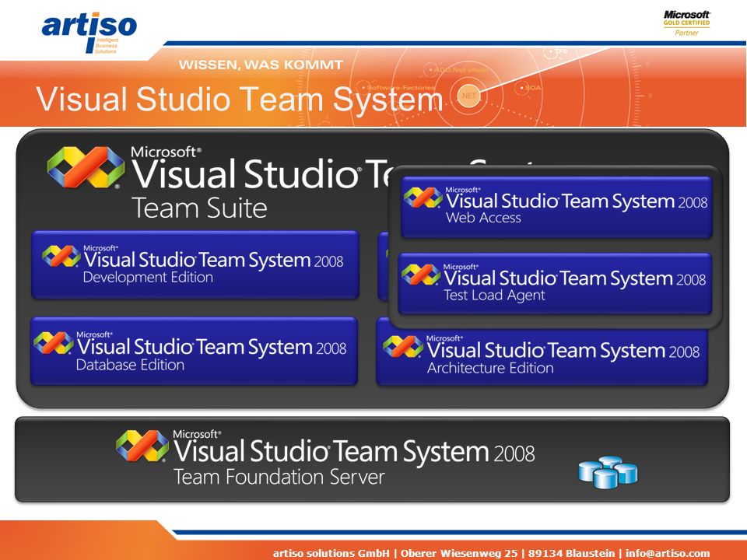747x560 pixels.
Task: Click the 'Architecture Edition' subtitle text
Action: click(x=490, y=368)
